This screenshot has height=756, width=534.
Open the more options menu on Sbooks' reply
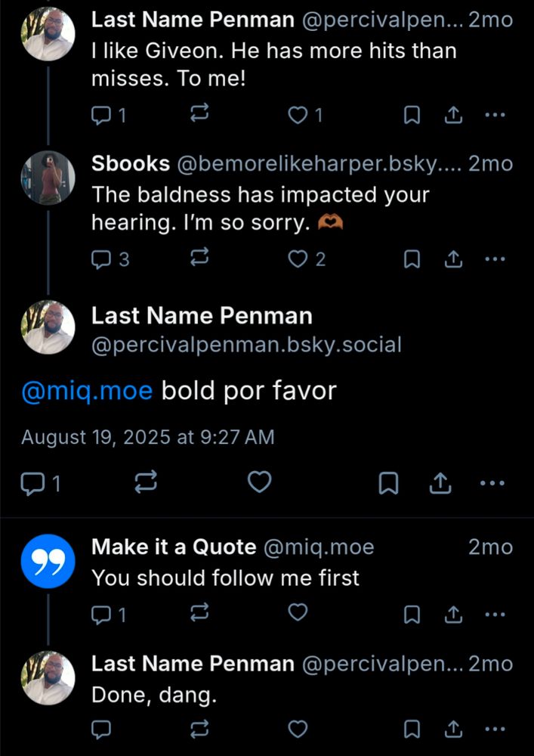[495, 258]
